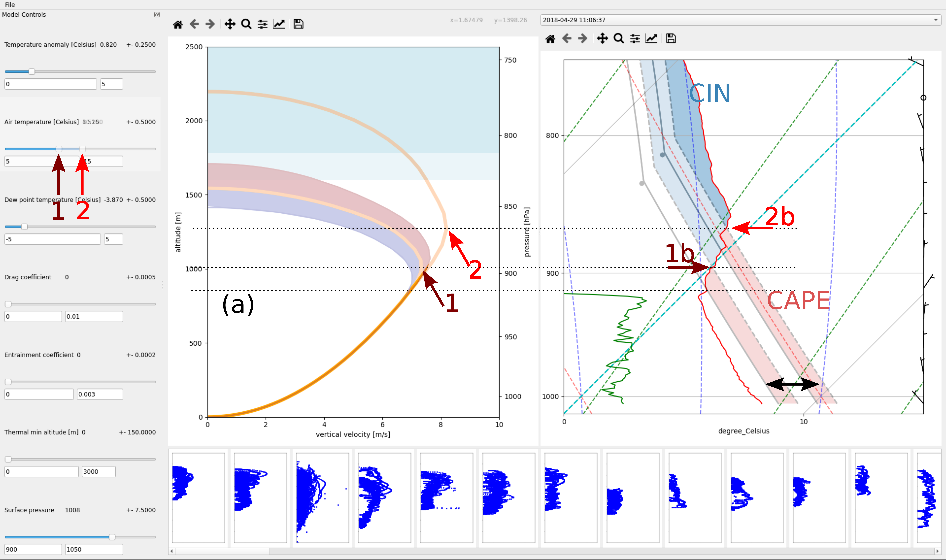Open the File menu
The height and width of the screenshot is (560, 946).
pos(10,4)
